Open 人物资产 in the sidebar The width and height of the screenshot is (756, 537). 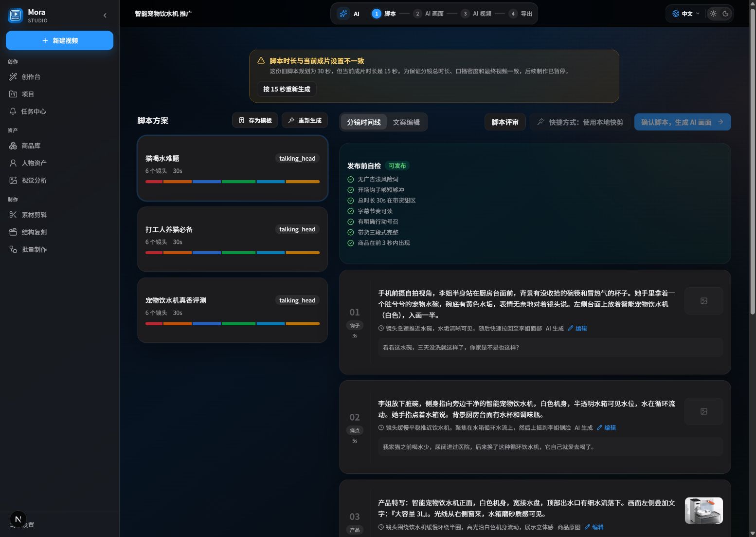(x=59, y=163)
